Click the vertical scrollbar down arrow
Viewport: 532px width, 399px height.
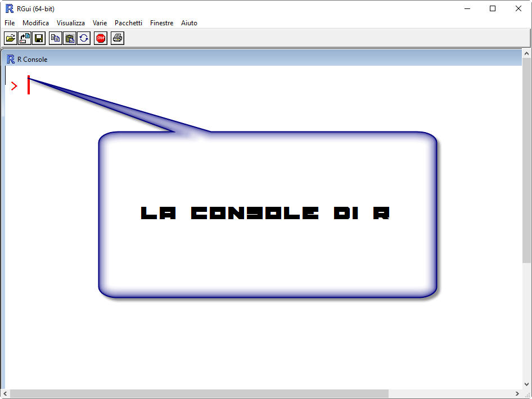pos(526,385)
